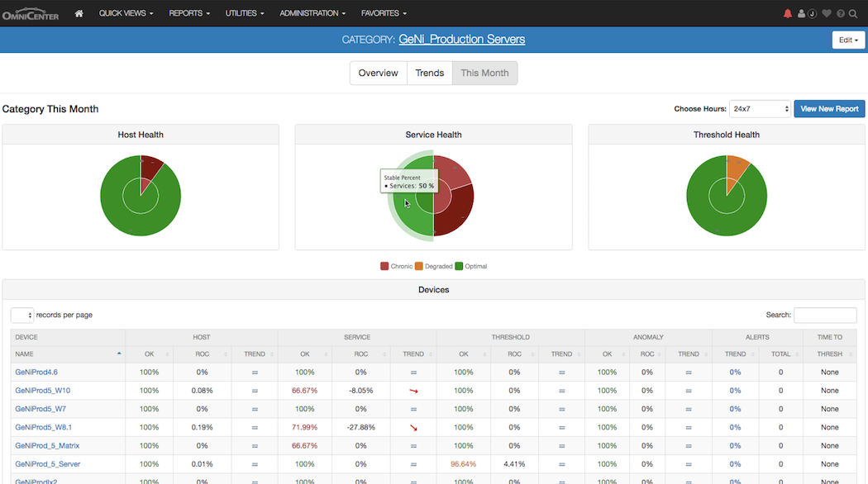Screen dimensions: 868x484
Task: Click the Devices panel heading
Action: 433,290
